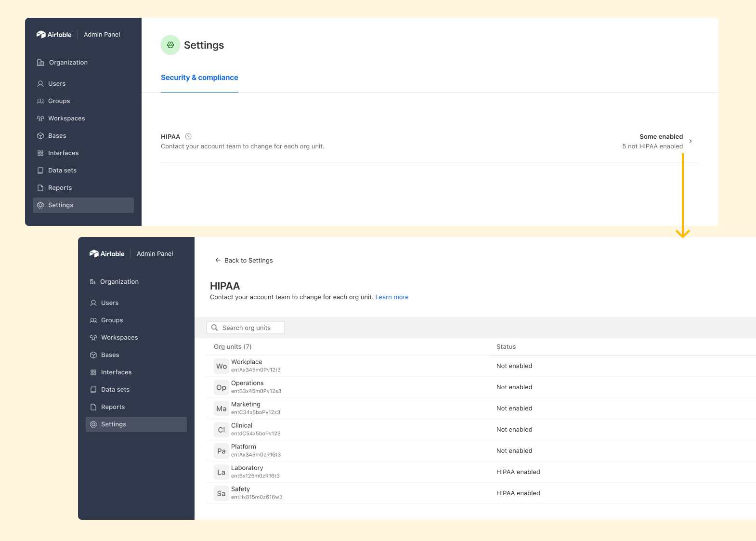Click Settings gear icon in lower sidebar
The height and width of the screenshot is (541, 756).
pyautogui.click(x=93, y=424)
